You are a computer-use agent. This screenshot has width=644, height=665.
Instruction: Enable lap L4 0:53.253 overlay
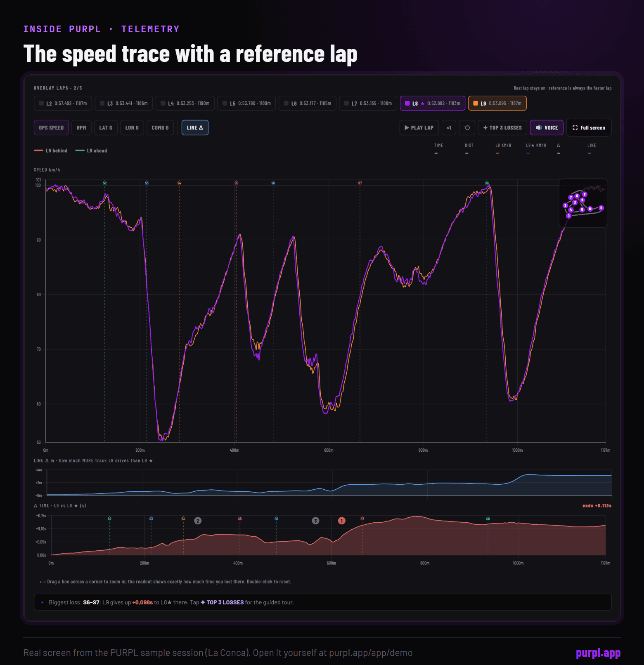[x=185, y=103]
